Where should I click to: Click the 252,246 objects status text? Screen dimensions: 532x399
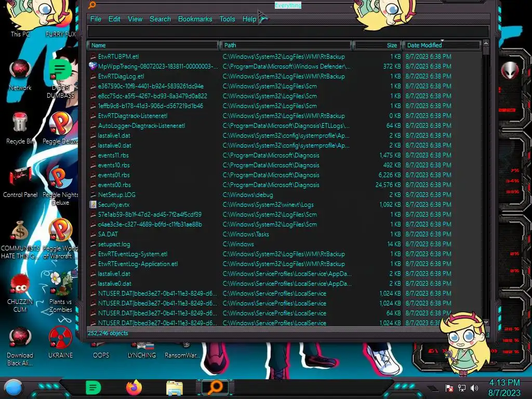pos(108,333)
